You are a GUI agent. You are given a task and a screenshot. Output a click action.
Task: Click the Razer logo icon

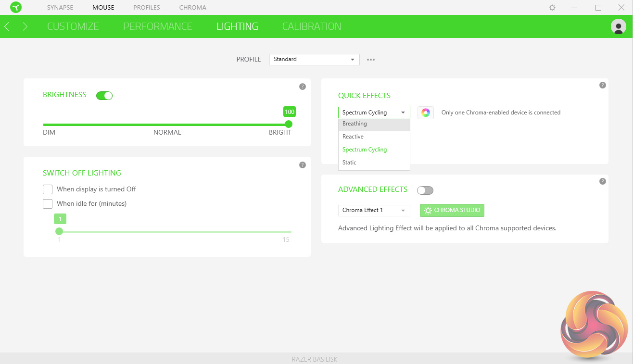click(16, 8)
